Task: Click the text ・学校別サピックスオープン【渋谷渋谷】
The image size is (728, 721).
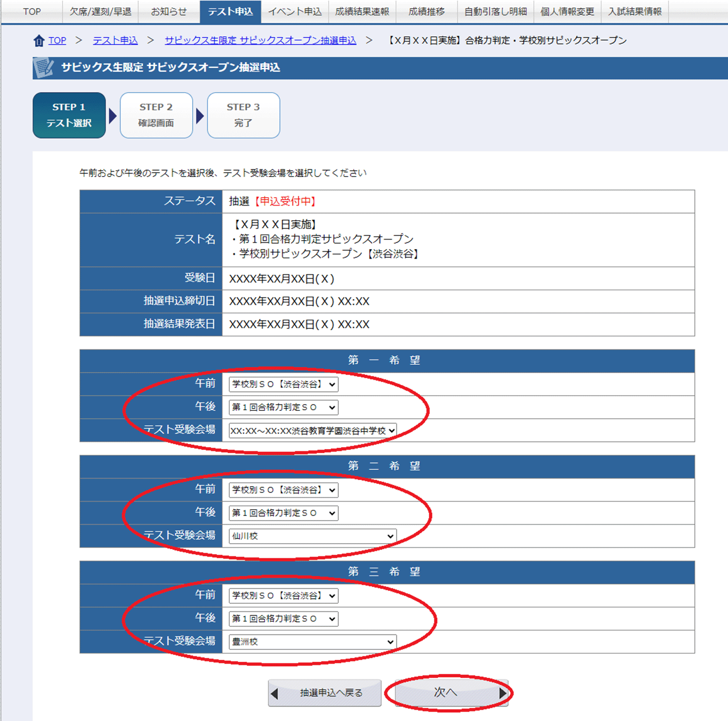Action: click(324, 254)
